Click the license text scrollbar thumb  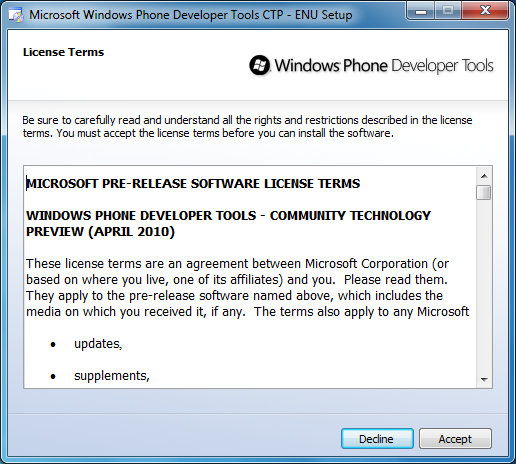[484, 193]
